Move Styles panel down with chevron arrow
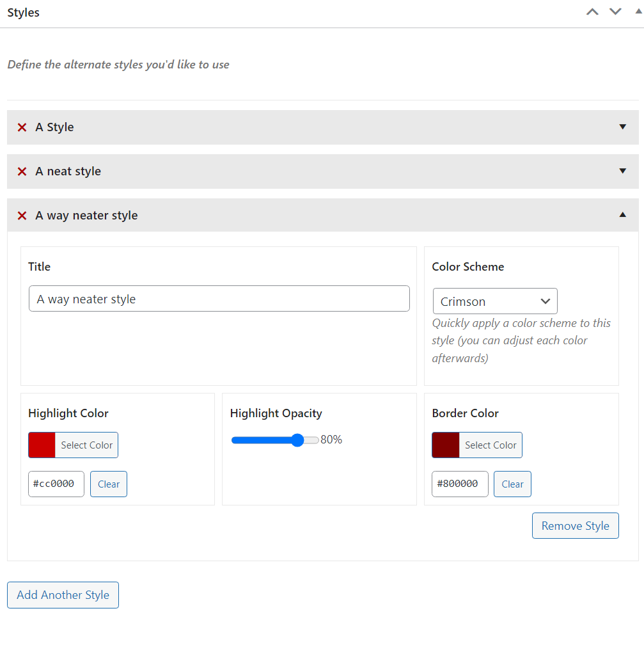 (615, 12)
